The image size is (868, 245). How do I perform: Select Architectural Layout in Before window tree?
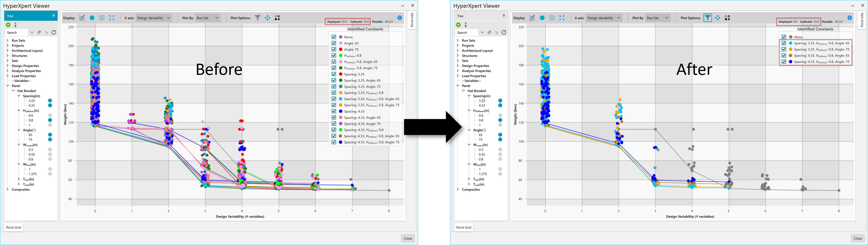(x=27, y=51)
